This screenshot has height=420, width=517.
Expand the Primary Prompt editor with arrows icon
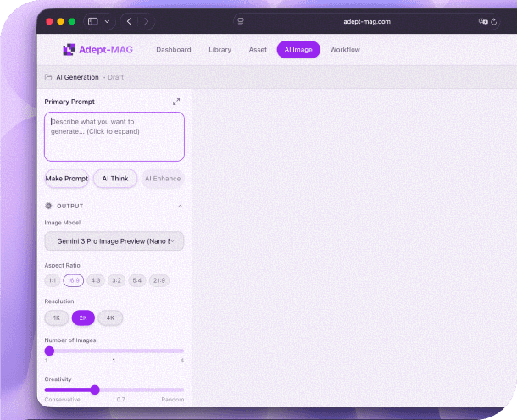[x=176, y=102]
